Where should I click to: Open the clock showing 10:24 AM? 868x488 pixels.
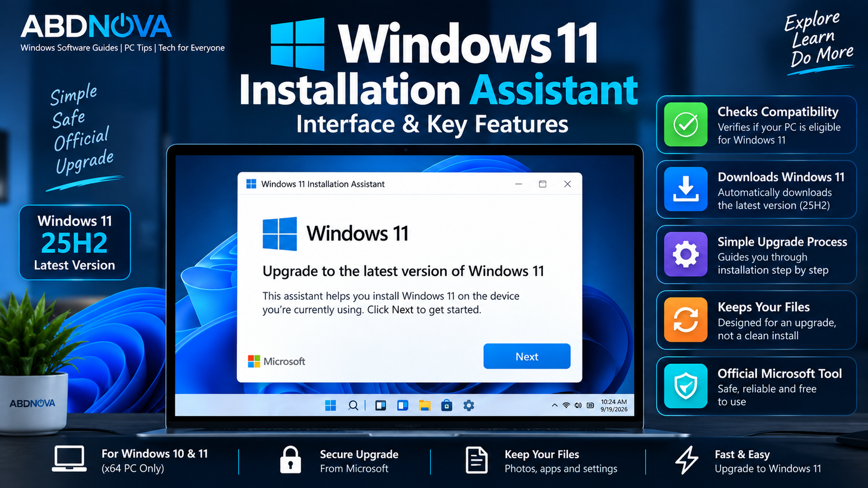pos(614,406)
